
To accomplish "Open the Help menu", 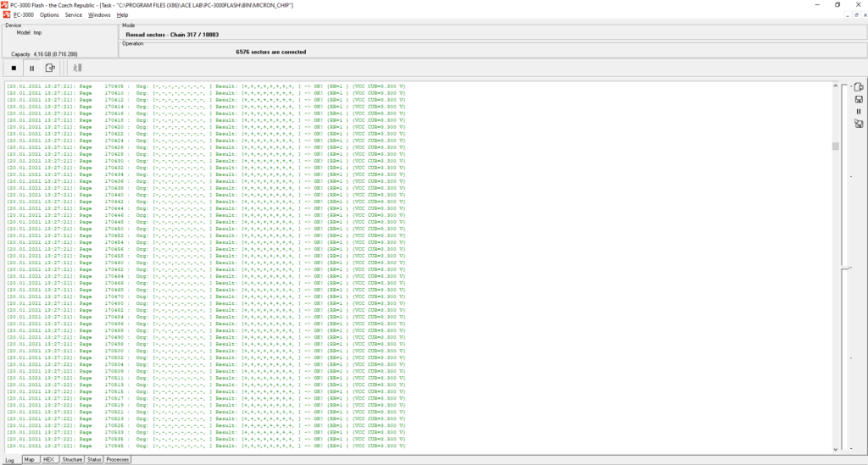I will tap(122, 14).
